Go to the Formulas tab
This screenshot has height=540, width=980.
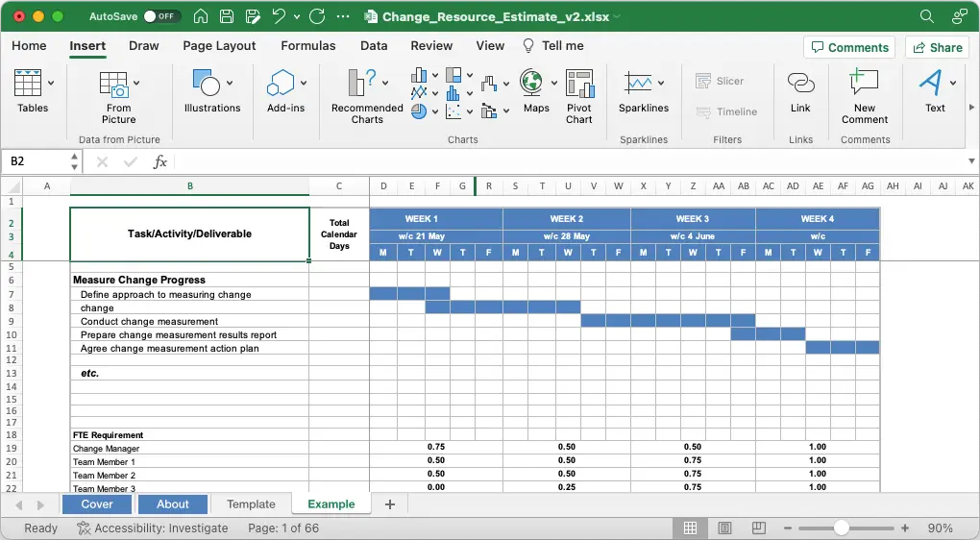coord(308,45)
